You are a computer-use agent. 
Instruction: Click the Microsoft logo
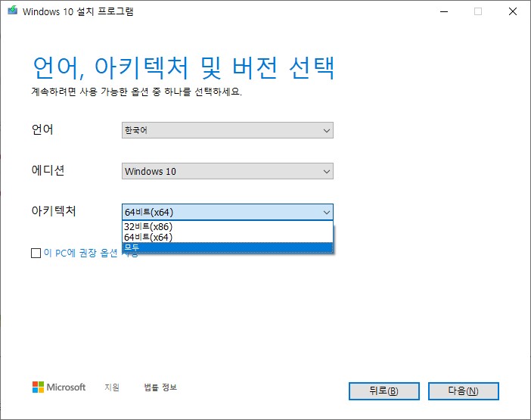pos(59,387)
